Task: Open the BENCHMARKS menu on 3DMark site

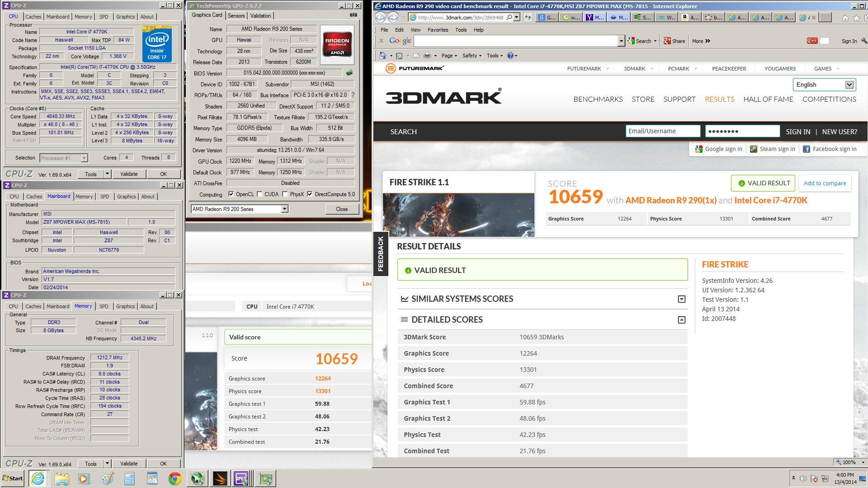Action: [x=598, y=99]
